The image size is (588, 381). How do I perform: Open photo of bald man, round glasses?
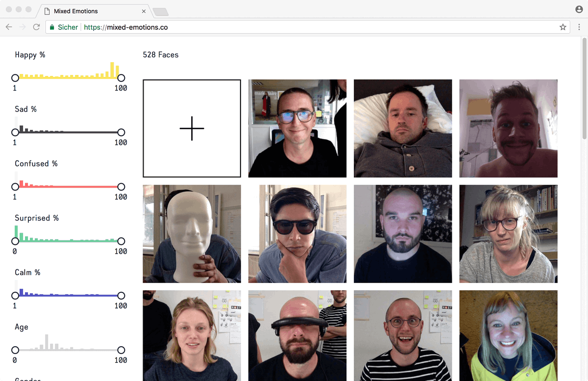click(403, 335)
